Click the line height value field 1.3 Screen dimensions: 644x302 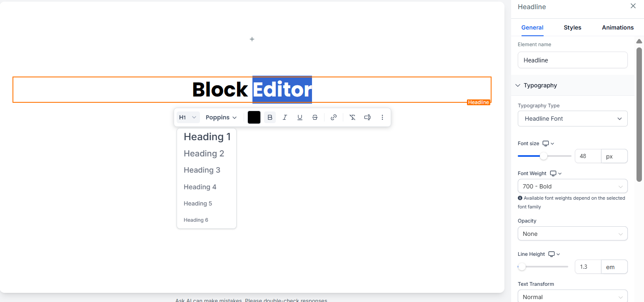[x=588, y=267]
